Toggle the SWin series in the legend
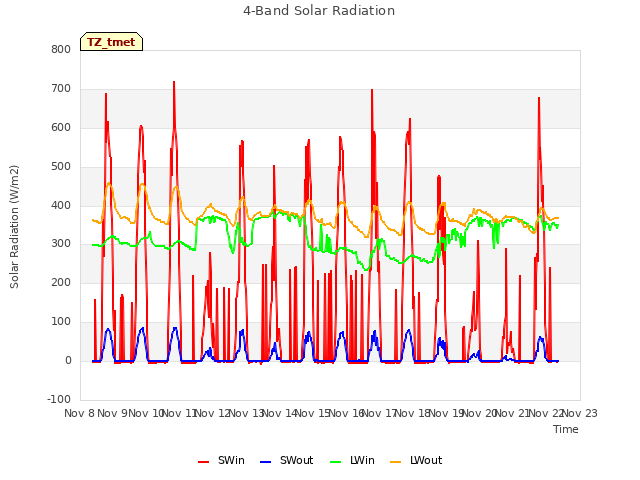 pyautogui.click(x=221, y=460)
